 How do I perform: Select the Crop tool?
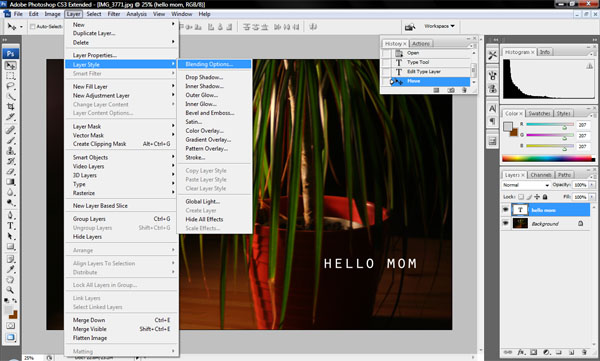pos(10,106)
